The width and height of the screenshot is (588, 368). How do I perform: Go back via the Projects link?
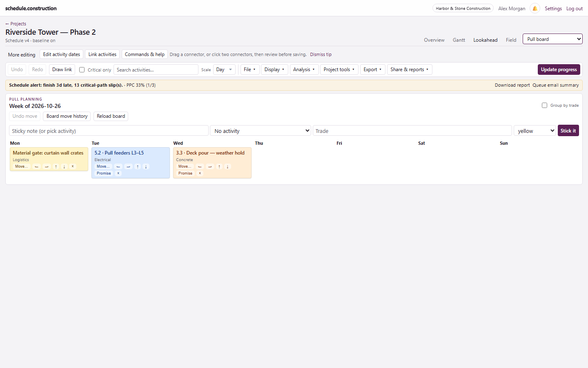coord(16,24)
